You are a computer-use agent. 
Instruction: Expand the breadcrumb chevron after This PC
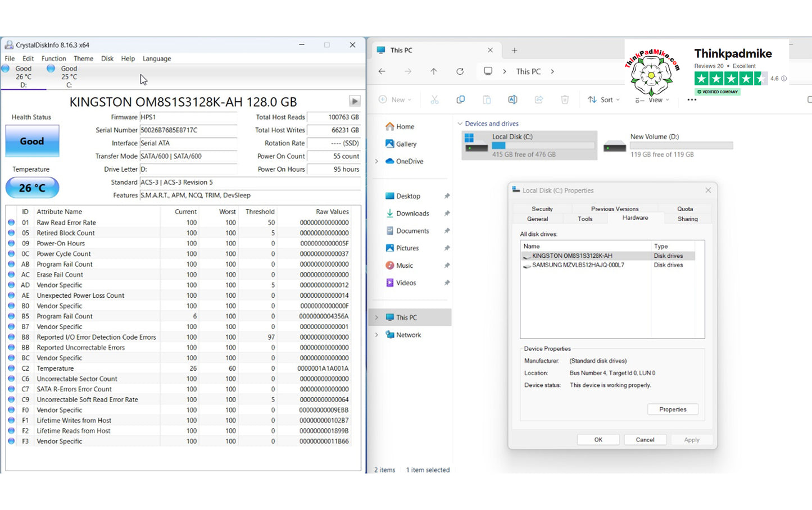(552, 71)
